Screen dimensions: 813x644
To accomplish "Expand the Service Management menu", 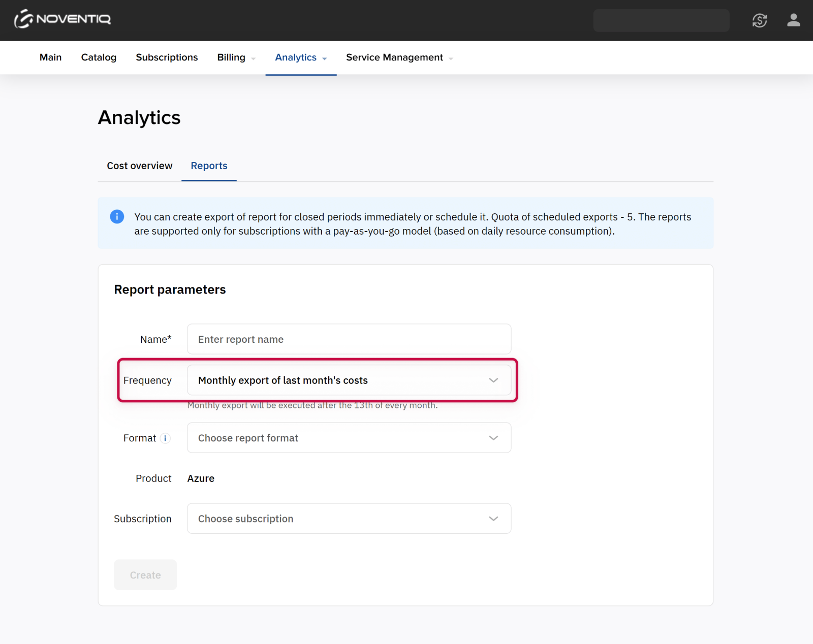I will (x=399, y=57).
